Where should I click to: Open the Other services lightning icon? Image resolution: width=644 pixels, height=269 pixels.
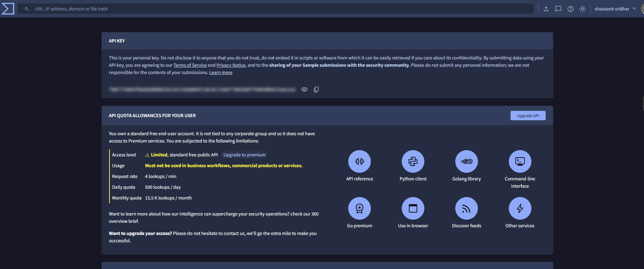[520, 208]
